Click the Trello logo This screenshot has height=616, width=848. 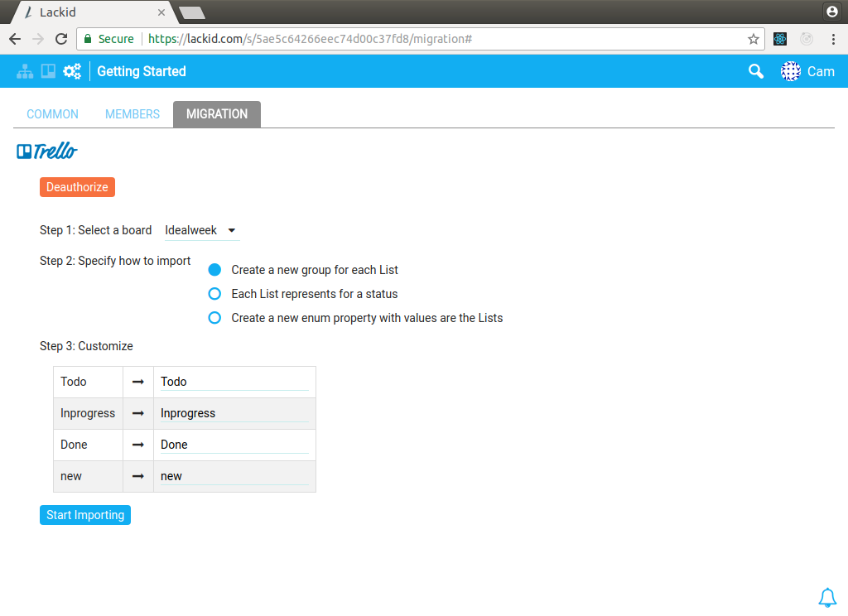[x=47, y=151]
